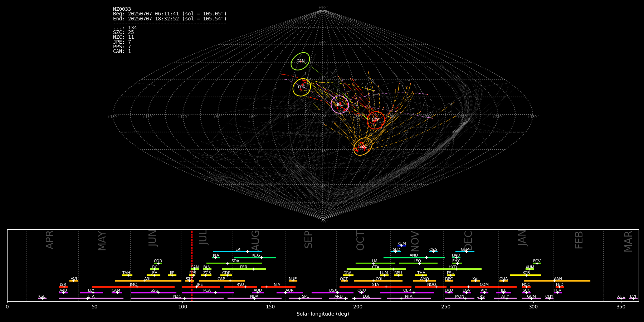Click the DEC month label in the timeline
This screenshot has height=322, width=644.
click(x=468, y=240)
